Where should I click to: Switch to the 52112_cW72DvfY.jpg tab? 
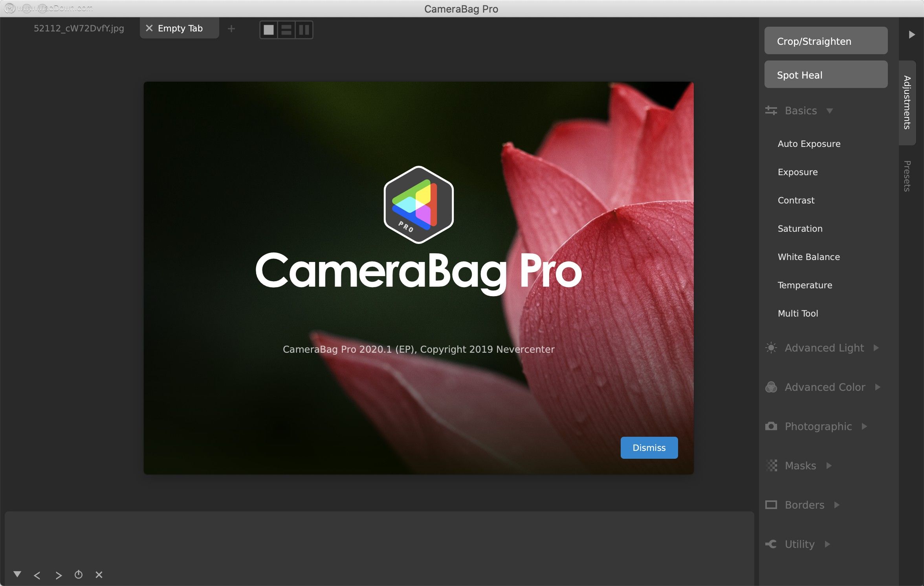click(x=79, y=28)
